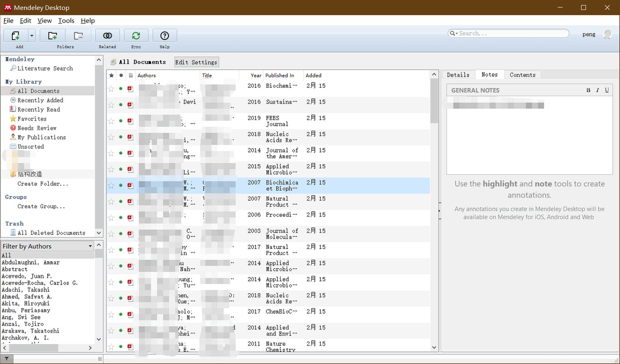Viewport: 620px width, 364px height.
Task: Open the Add button dropdown arrow
Action: (x=31, y=36)
